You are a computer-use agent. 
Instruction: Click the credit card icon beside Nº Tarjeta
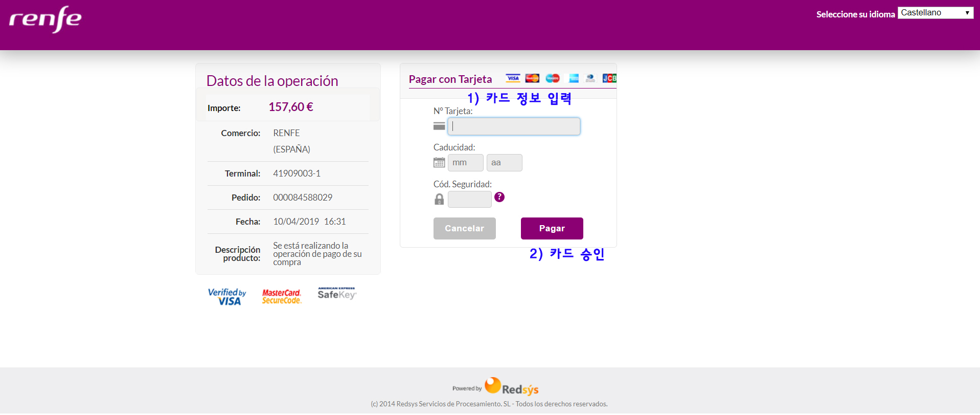pos(439,126)
